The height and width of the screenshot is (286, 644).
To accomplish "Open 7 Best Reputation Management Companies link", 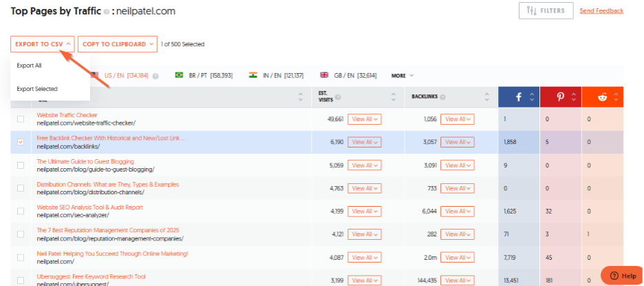I will [108, 230].
